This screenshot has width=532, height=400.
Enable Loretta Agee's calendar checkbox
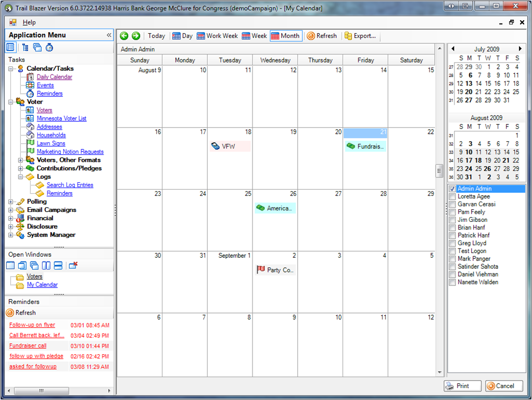[x=452, y=197]
